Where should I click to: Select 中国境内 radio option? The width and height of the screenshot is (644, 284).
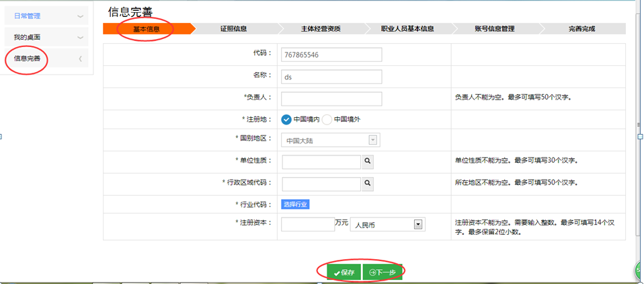coord(286,119)
